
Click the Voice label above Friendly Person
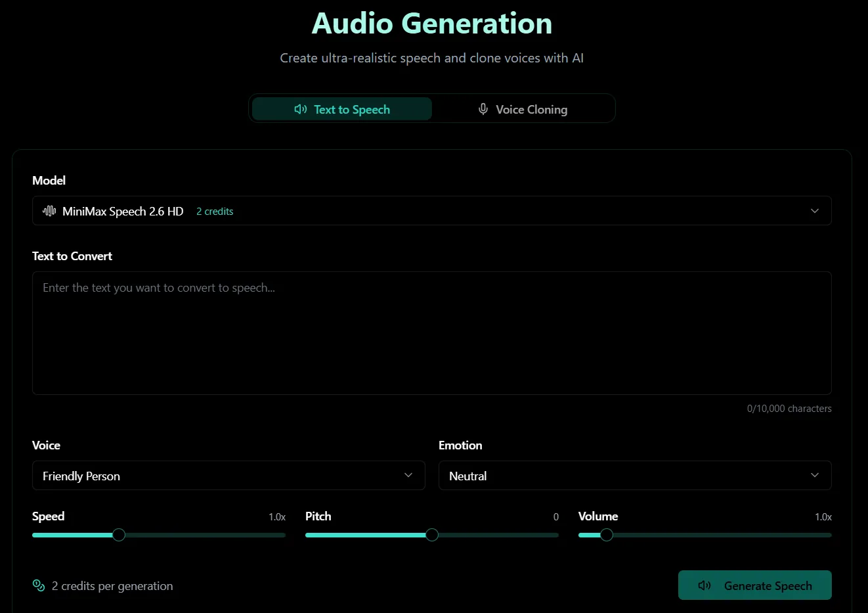(x=46, y=445)
